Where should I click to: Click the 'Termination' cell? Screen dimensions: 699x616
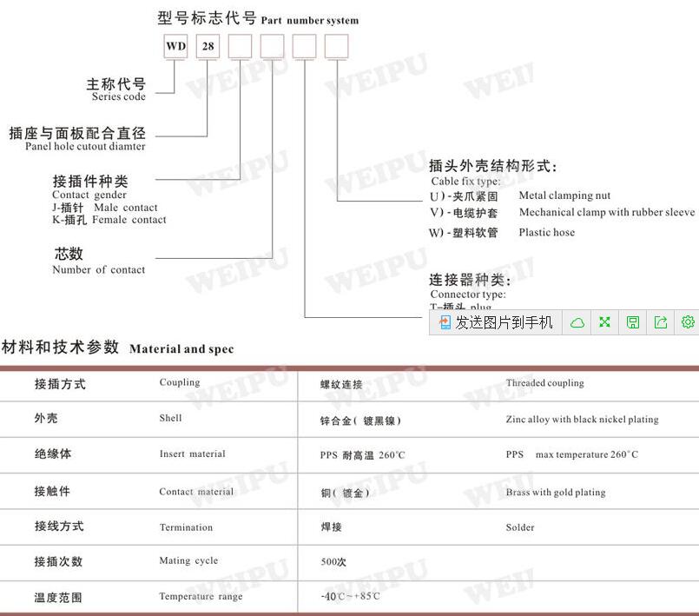click(x=186, y=527)
